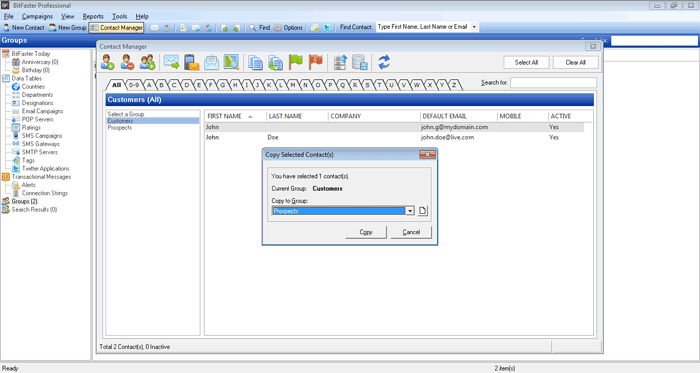Open the Campaigns menu
The image size is (700, 373).
(37, 17)
